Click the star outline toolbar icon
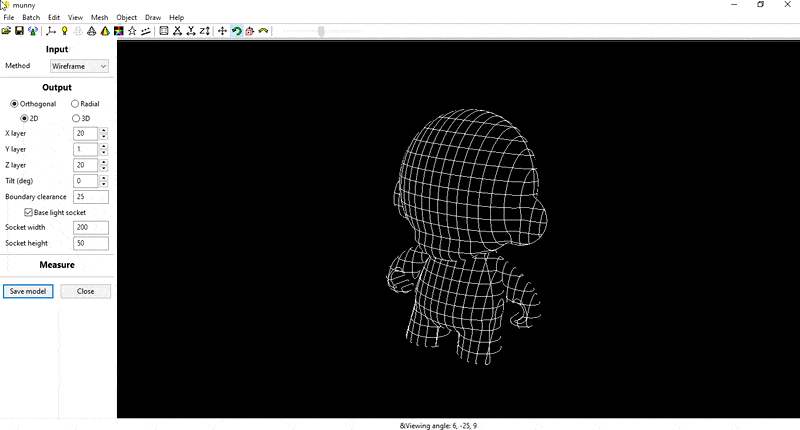Screen dimensions: 800x430 pyautogui.click(x=133, y=31)
